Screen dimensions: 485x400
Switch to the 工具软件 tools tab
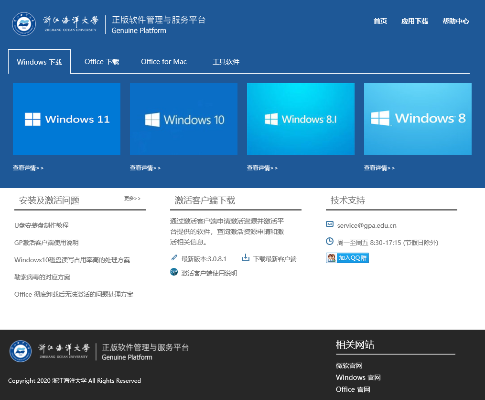point(226,62)
